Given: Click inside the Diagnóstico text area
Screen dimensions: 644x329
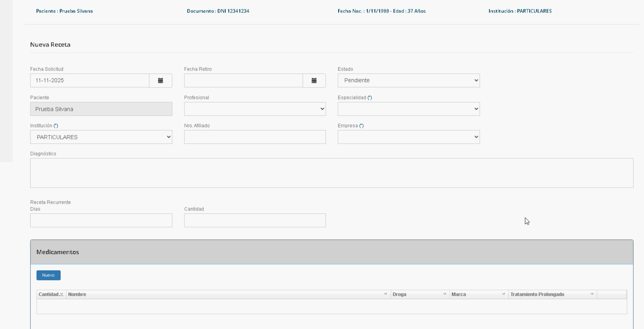Looking at the screenshot, I should [331, 173].
